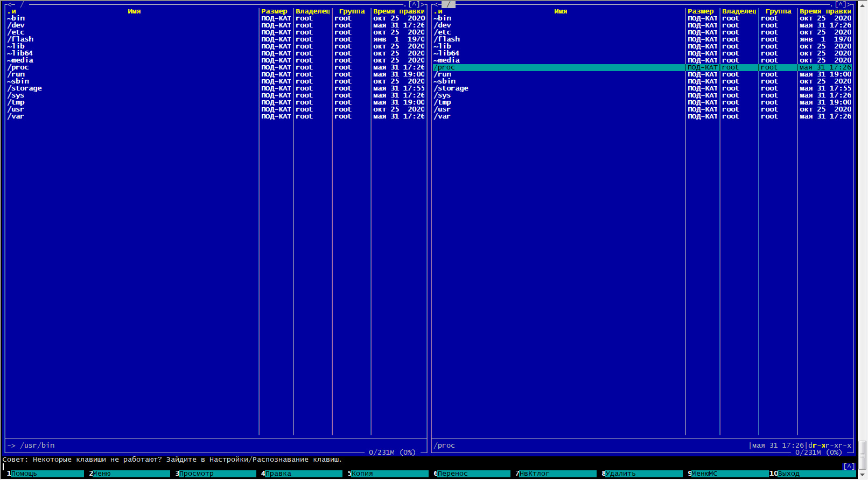Sort right panel by Размер column
The height and width of the screenshot is (480, 868).
[x=701, y=11]
